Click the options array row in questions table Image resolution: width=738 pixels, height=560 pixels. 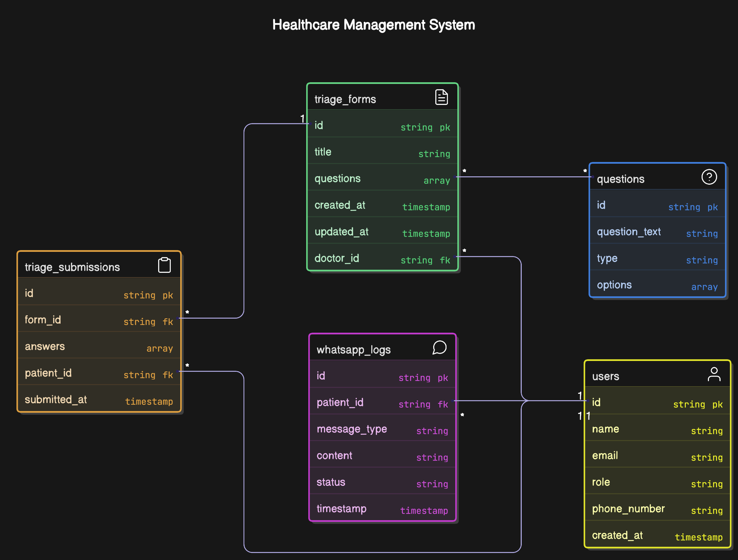657,285
